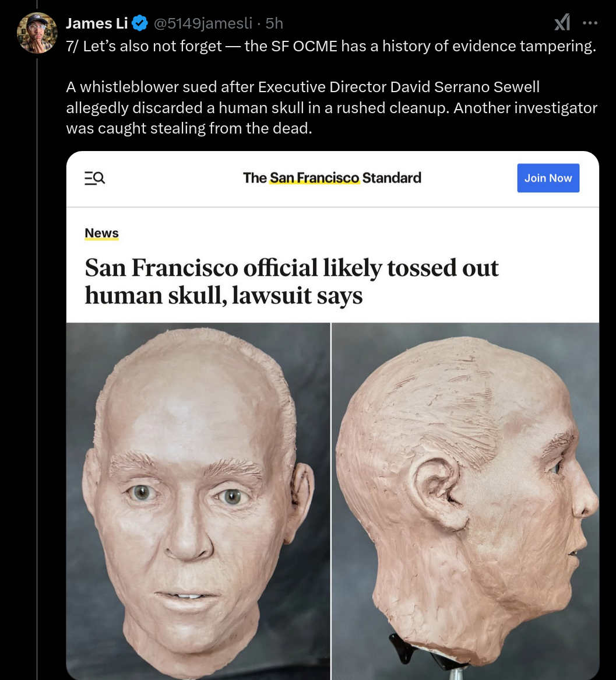Click the David Serrano Sewell tweet paragraph
This screenshot has height=680, width=616.
pyautogui.click(x=332, y=107)
